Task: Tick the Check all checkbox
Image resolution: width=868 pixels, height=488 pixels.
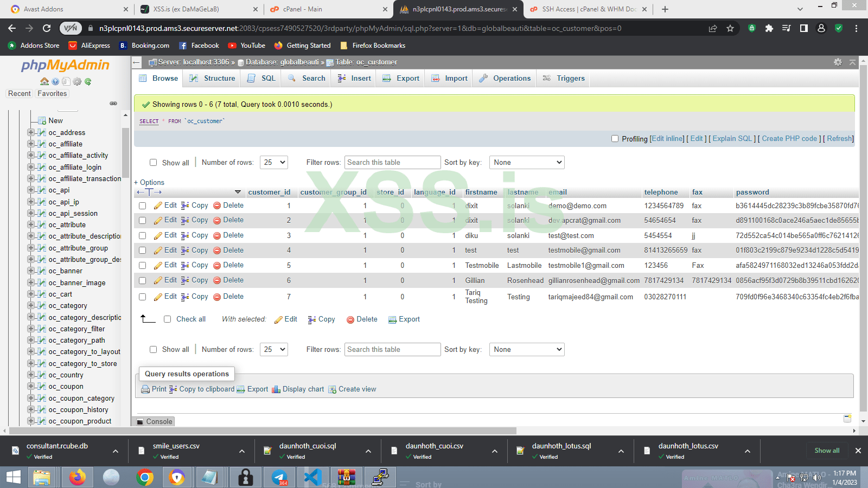Action: coord(167,319)
